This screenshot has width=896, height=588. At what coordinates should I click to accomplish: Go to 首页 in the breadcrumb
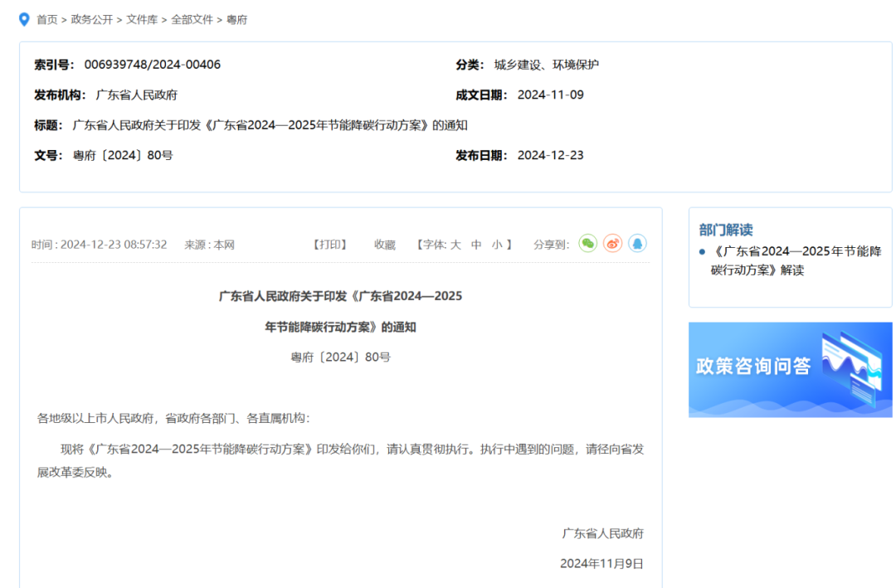(x=47, y=19)
